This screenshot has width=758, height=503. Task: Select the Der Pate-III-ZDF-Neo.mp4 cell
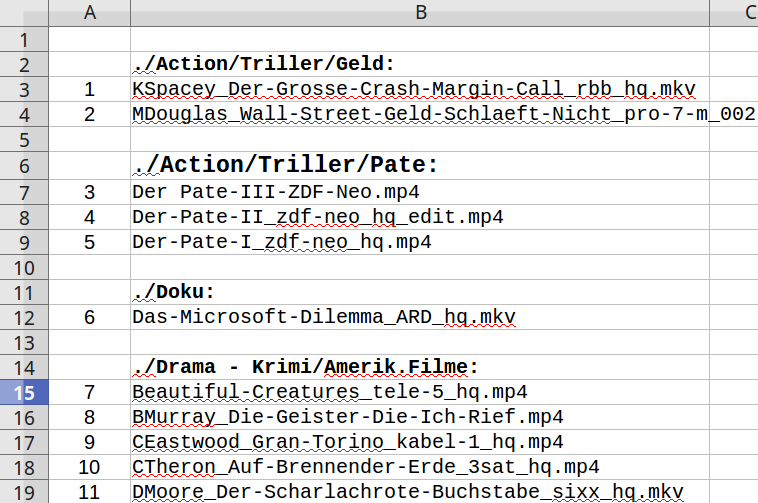click(x=275, y=191)
